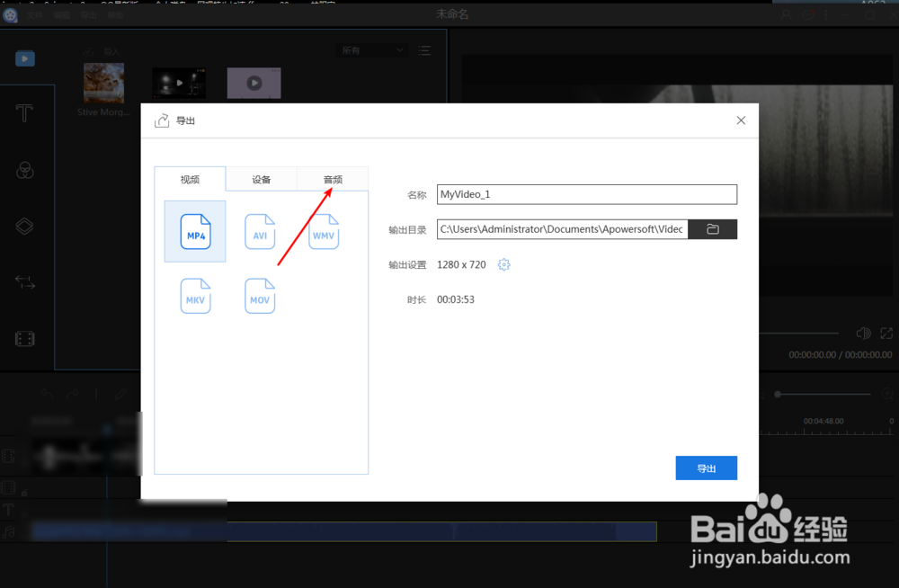Pick the WMV export format
Screen dimensions: 899x588
click(324, 231)
